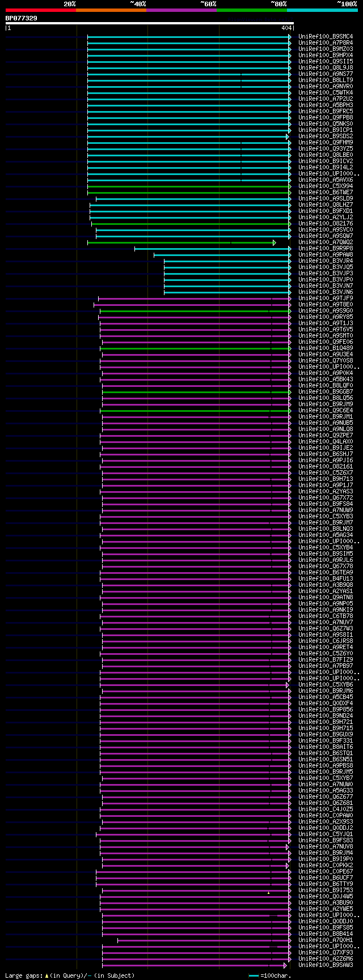Click the green bar for UniRef100_B9GGB7
Screen dimensions: 363x980
click(196, 392)
